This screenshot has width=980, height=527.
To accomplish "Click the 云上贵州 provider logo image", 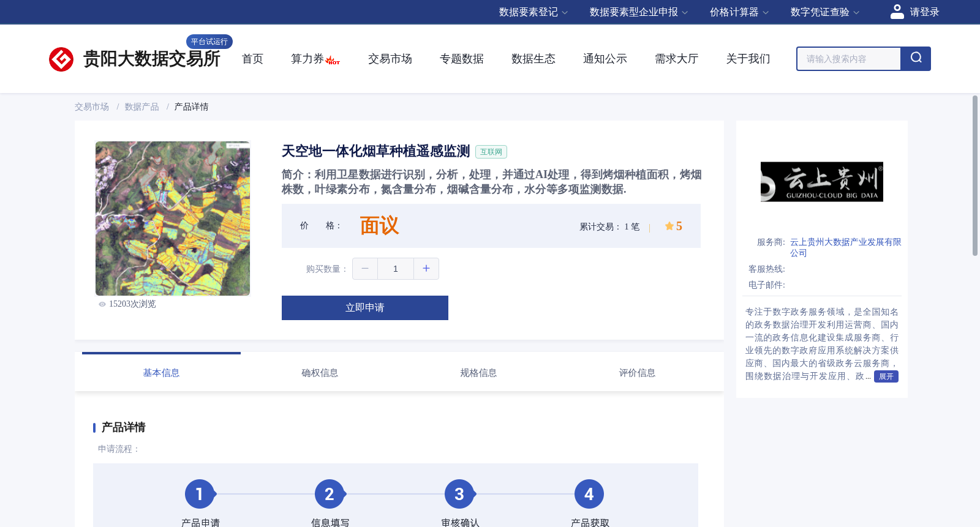I will pyautogui.click(x=822, y=182).
